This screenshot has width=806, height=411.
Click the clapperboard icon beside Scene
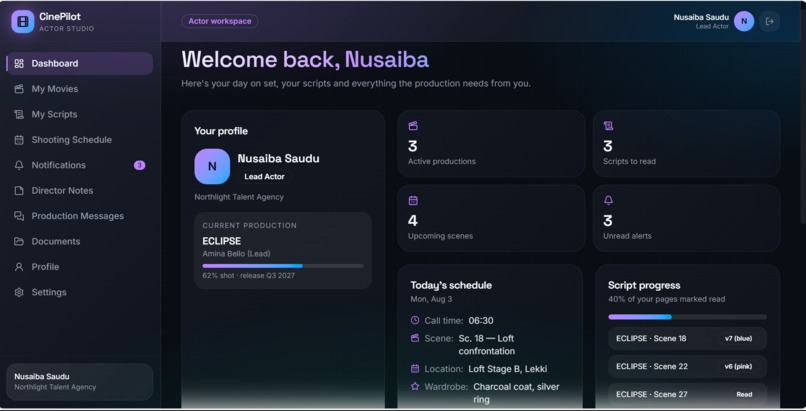(415, 338)
